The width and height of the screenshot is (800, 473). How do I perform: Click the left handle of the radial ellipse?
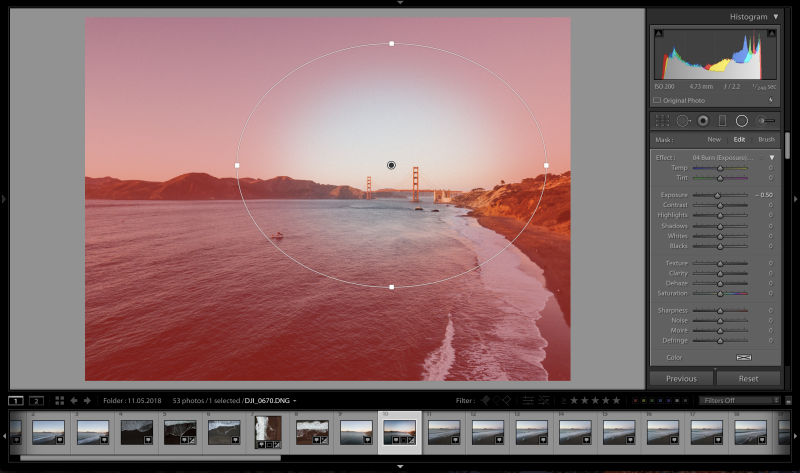237,165
